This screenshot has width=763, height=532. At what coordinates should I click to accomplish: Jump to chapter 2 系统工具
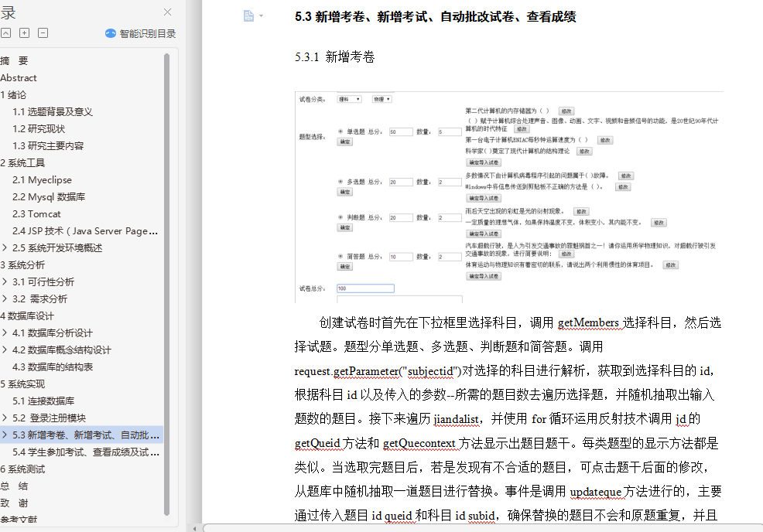point(22,163)
